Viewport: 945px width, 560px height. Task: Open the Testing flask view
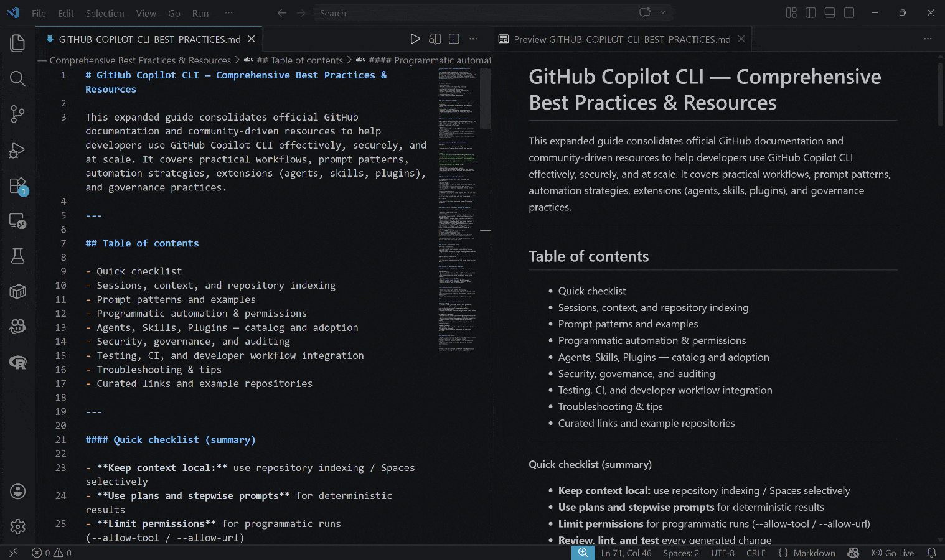17,256
